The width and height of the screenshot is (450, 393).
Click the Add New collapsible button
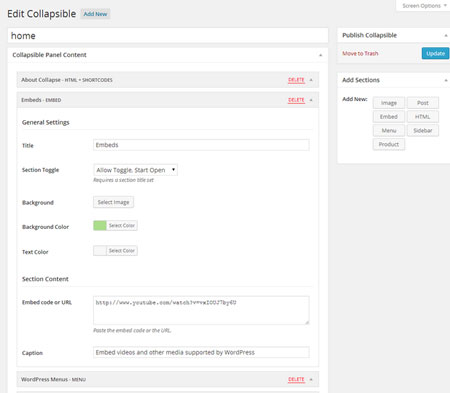[x=95, y=14]
